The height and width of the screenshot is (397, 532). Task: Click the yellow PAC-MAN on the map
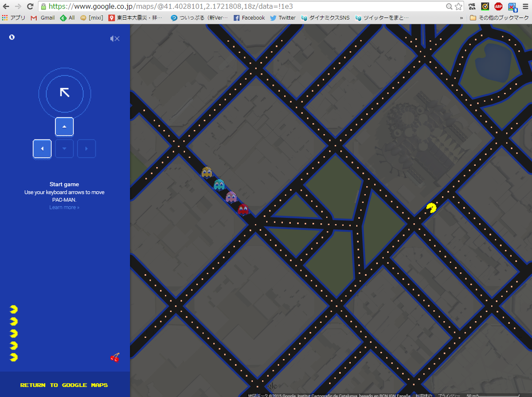[431, 208]
